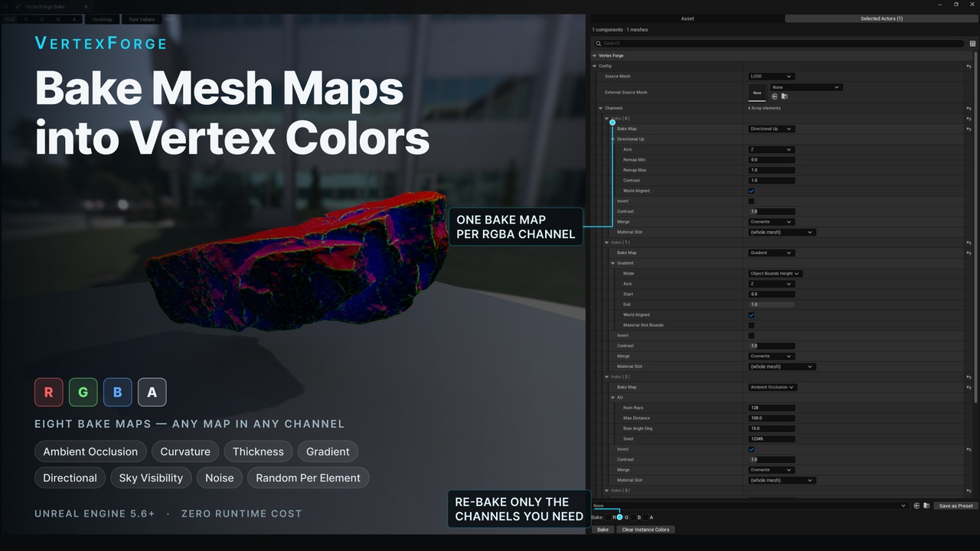Browse to External Source Mesh in content browser

point(784,96)
